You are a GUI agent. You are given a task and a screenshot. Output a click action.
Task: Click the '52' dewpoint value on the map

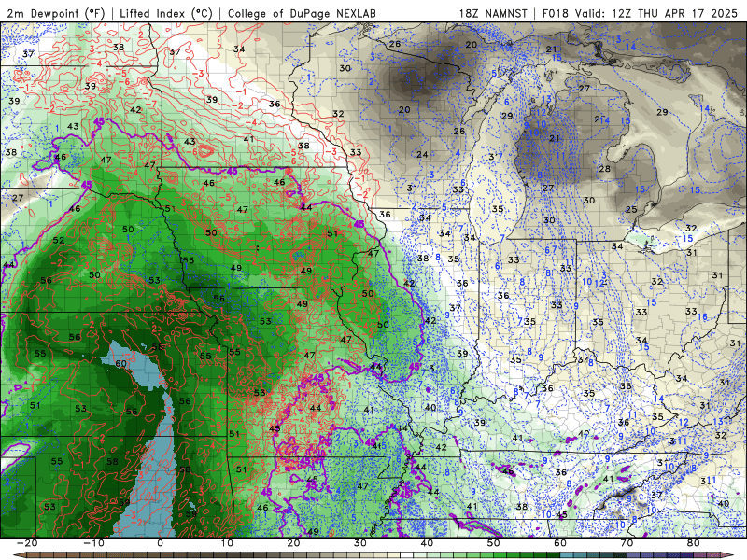click(x=59, y=241)
